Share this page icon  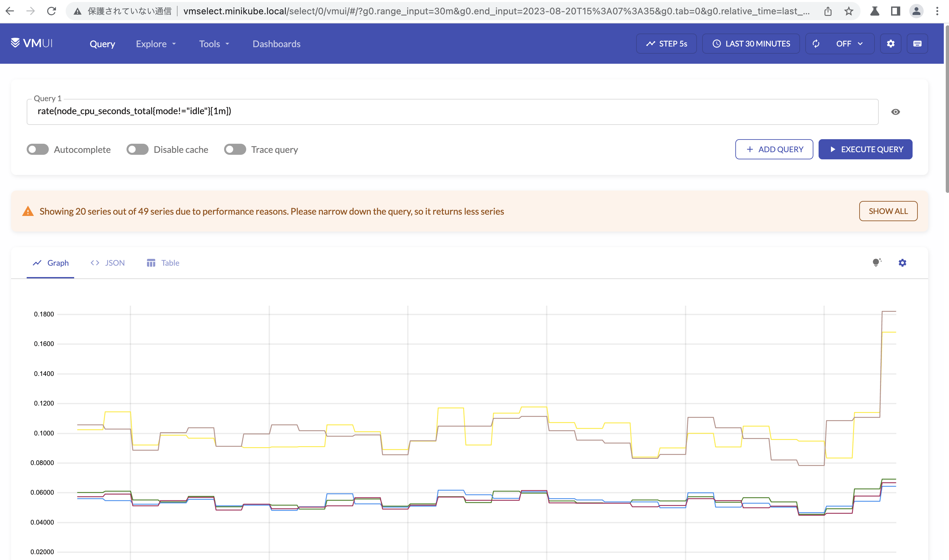[828, 11]
